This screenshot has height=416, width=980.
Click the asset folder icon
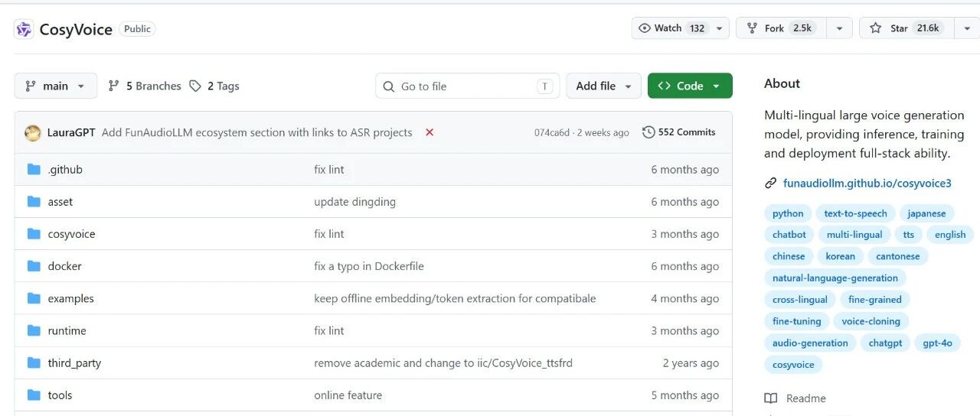pos(34,202)
